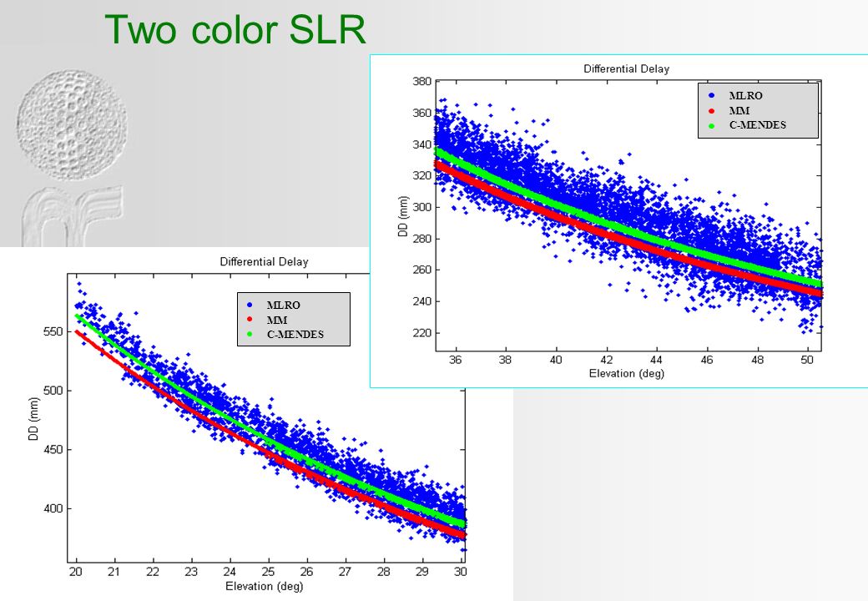Screen dimensions: 868x601
Task: Click the y-axis tick label 220
Action: 421,333
